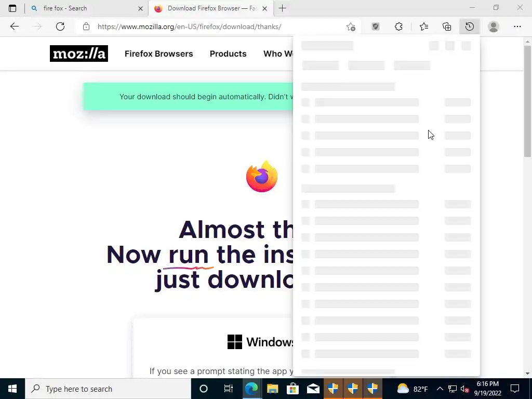The image size is (532, 399).
Task: Open Microsoft Store taskbar icon
Action: pyautogui.click(x=292, y=389)
